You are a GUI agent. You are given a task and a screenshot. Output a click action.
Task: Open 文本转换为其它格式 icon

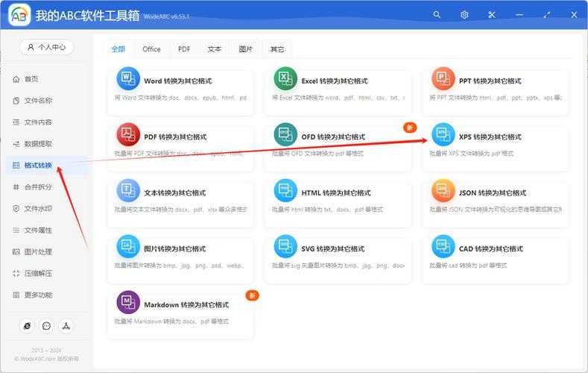[x=128, y=190]
